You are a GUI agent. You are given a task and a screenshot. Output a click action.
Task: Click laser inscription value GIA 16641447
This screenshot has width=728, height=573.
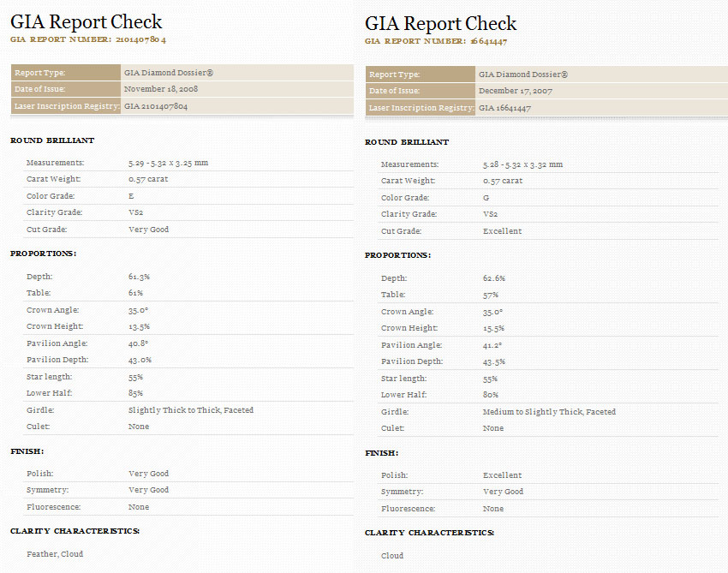pyautogui.click(x=504, y=108)
